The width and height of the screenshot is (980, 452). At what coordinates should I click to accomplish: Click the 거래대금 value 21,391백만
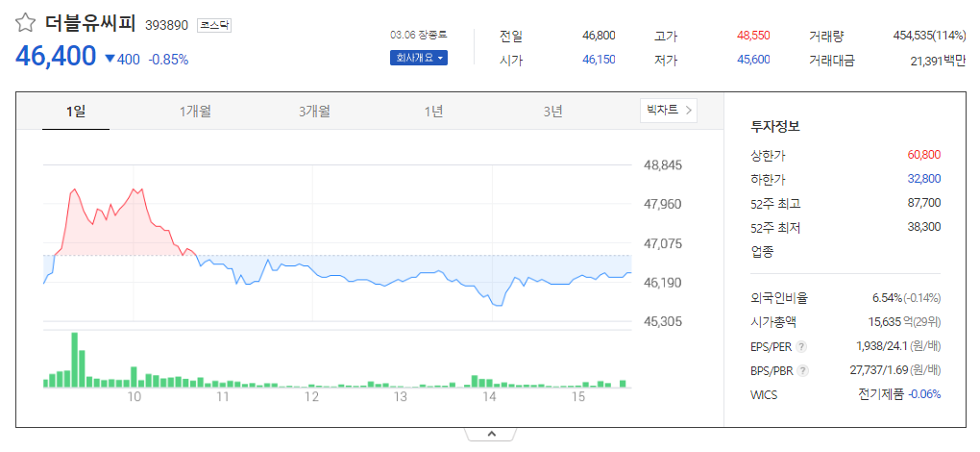point(938,61)
